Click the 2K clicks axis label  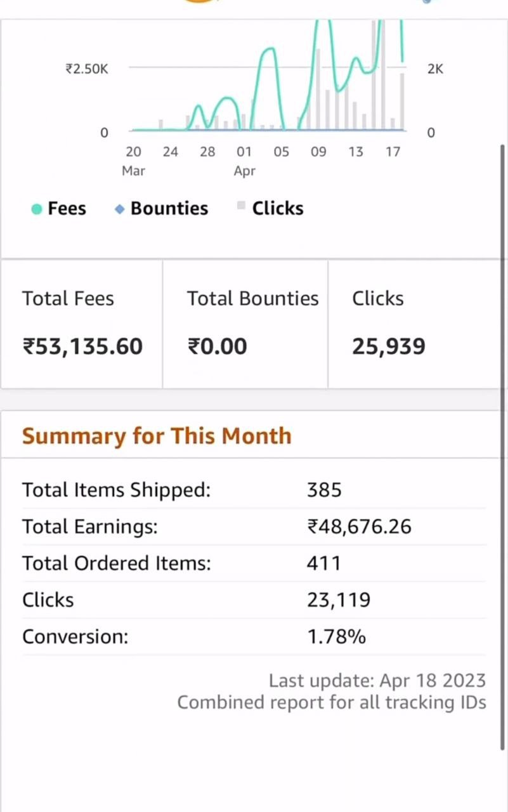435,69
